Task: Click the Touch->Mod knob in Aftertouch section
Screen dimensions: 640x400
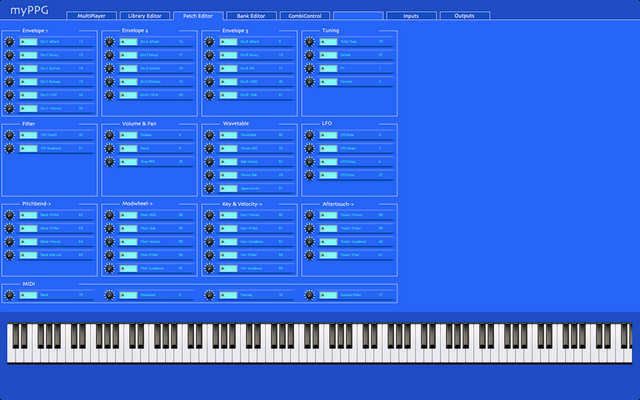Action: (x=309, y=255)
